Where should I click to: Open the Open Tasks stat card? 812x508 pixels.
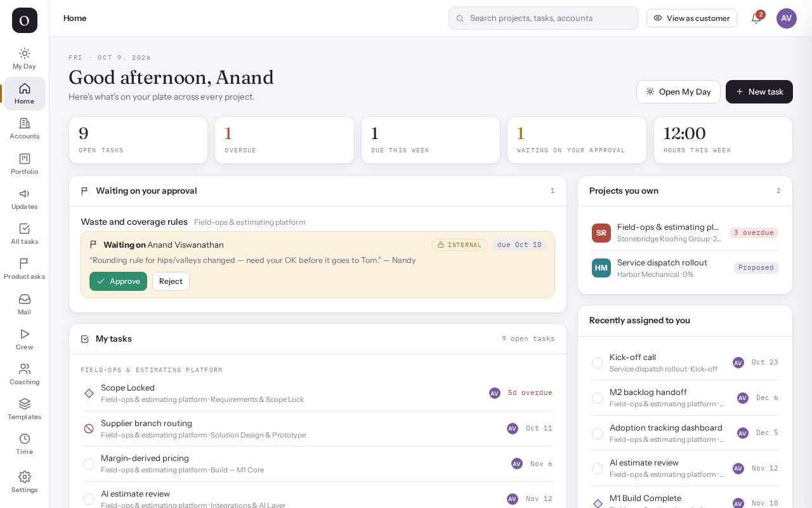click(138, 140)
